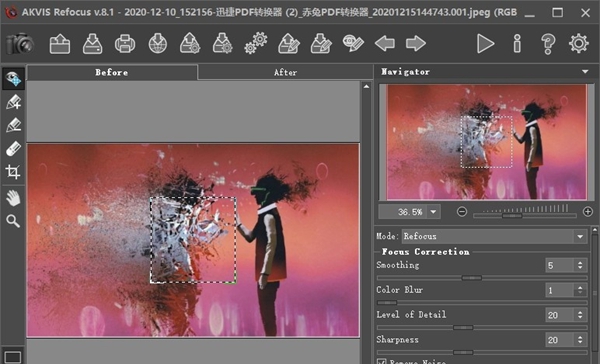Start processing with the Run play button

(485, 44)
